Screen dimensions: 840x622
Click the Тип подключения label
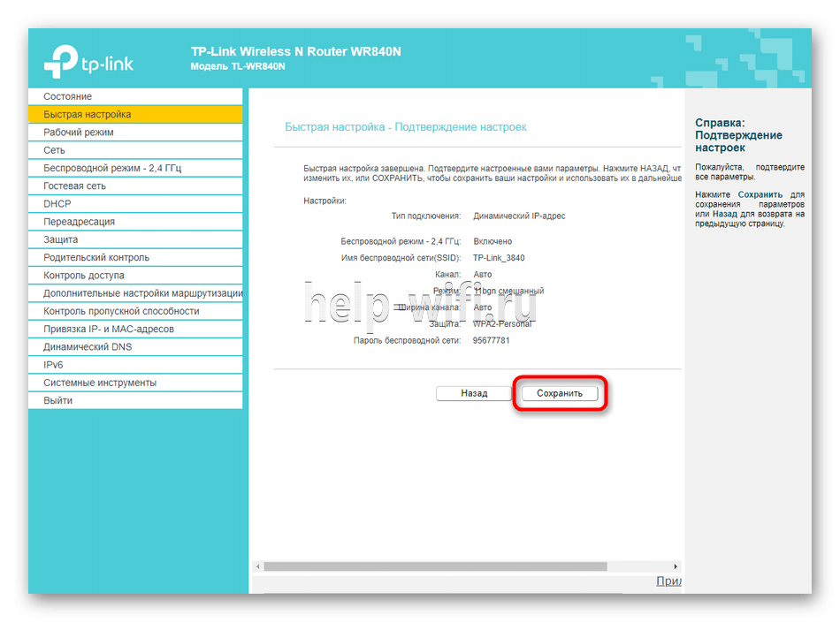[426, 216]
